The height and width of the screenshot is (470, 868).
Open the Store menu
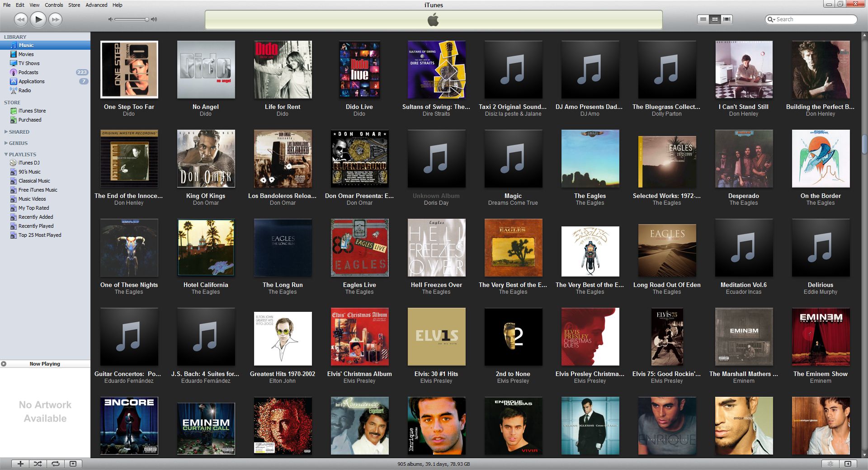(x=74, y=5)
